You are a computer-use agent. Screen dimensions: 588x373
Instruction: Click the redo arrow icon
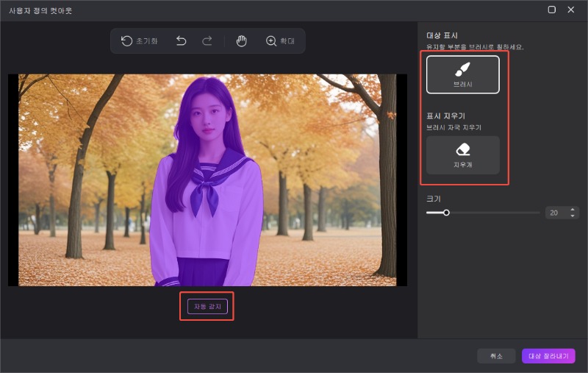[x=207, y=41]
